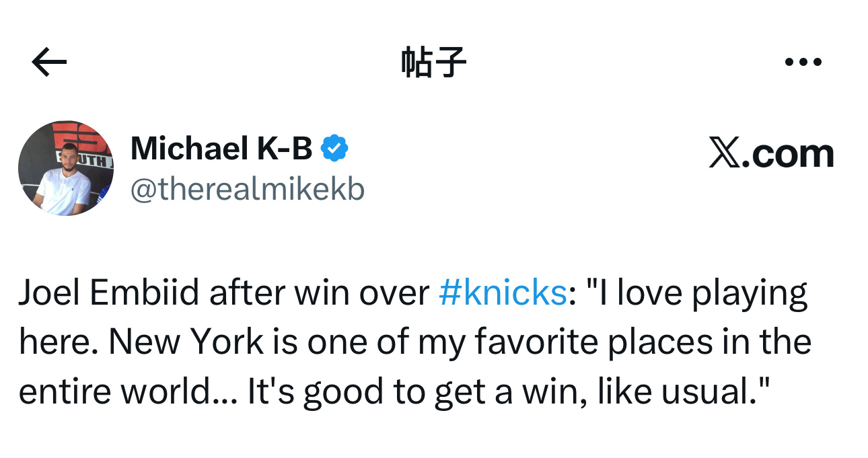Open the three-dot more options menu
This screenshot has height=458, width=868.
803,63
